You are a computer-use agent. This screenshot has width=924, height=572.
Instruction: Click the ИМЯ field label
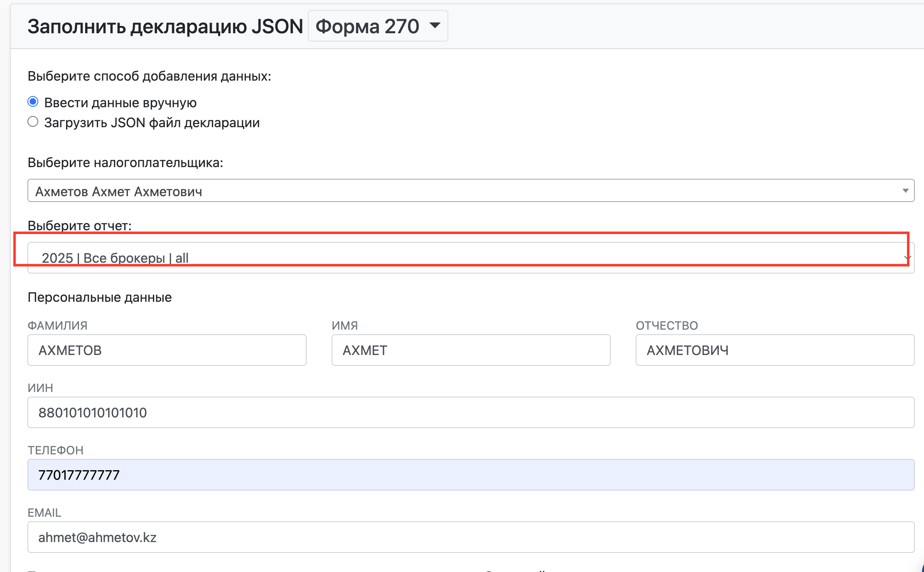pyautogui.click(x=345, y=325)
